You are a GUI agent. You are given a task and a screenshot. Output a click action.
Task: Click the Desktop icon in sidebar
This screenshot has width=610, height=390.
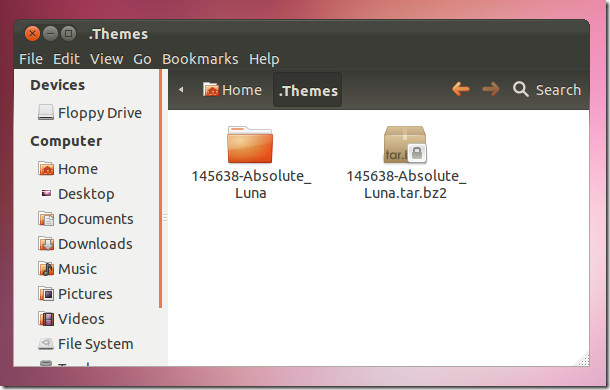pyautogui.click(x=46, y=193)
